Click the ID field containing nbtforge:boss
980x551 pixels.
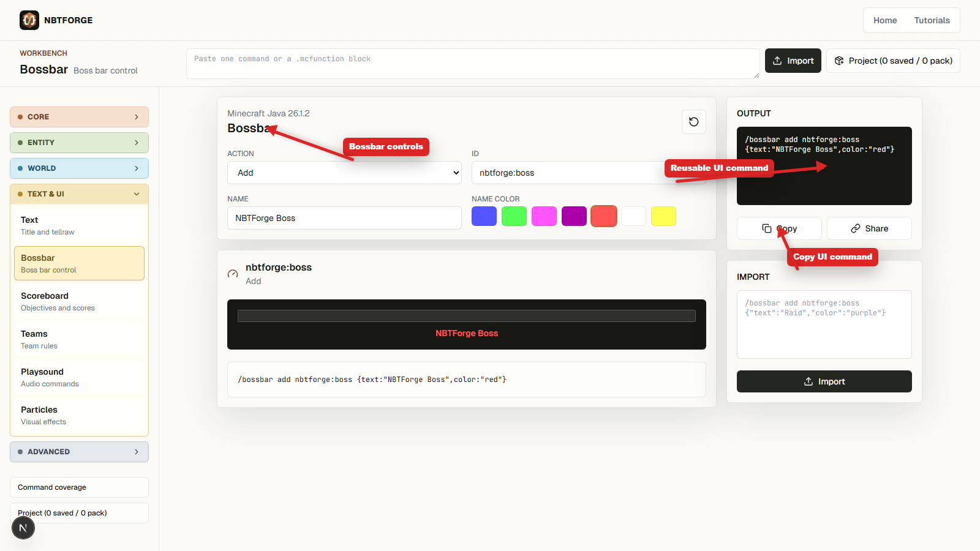point(589,173)
